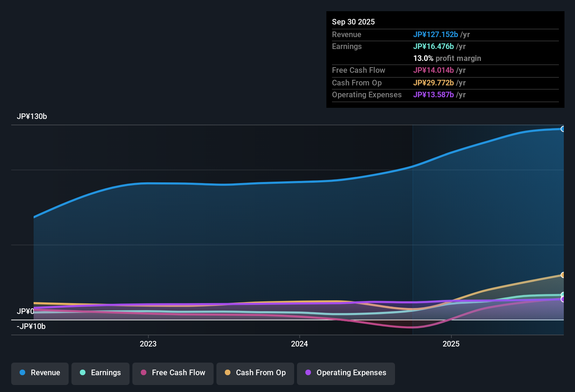Select the 2025 axis label
This screenshot has height=392, width=575.
point(452,344)
